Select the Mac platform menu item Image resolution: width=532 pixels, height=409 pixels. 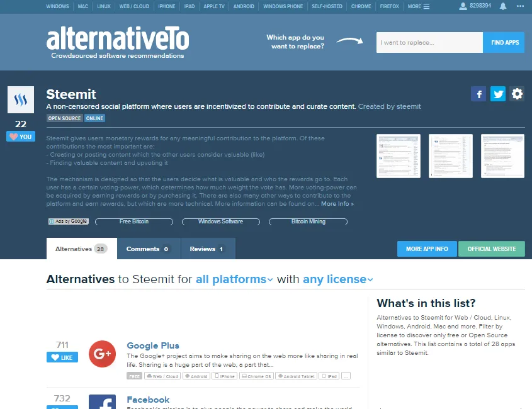click(x=82, y=6)
